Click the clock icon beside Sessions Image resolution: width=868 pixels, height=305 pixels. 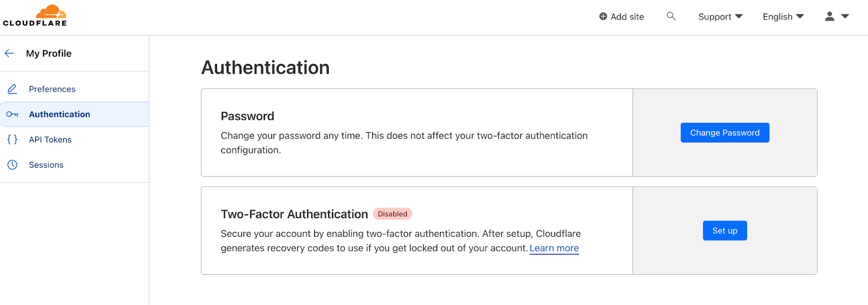pyautogui.click(x=12, y=165)
